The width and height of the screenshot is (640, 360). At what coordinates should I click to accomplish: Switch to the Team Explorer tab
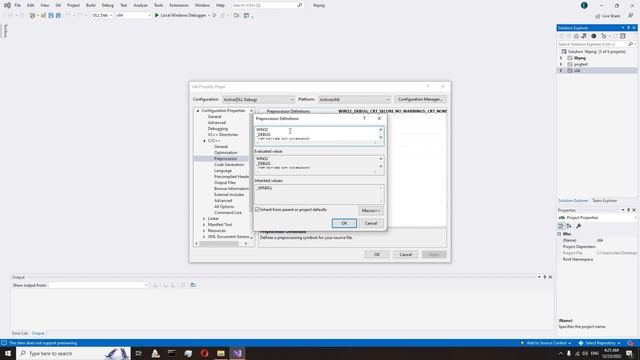[604, 201]
